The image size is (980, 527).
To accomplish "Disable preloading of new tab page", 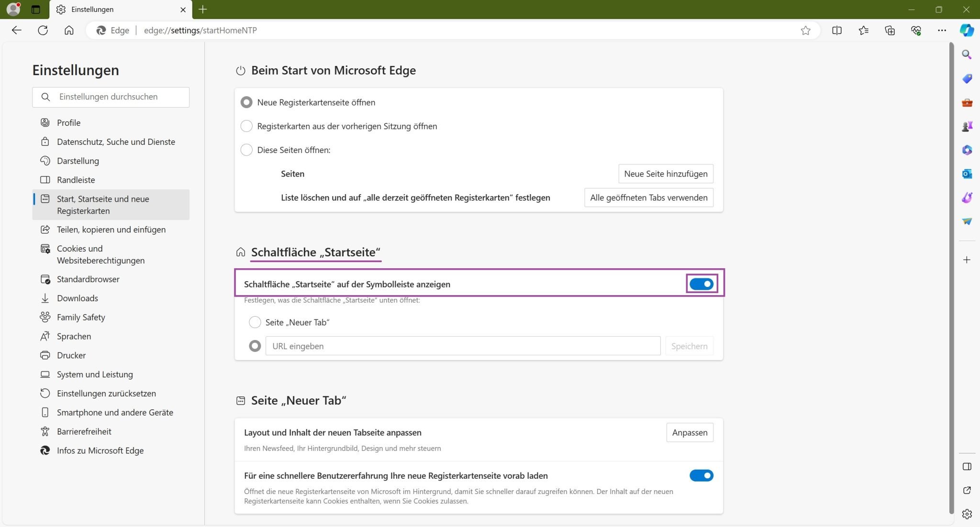I will click(x=701, y=475).
